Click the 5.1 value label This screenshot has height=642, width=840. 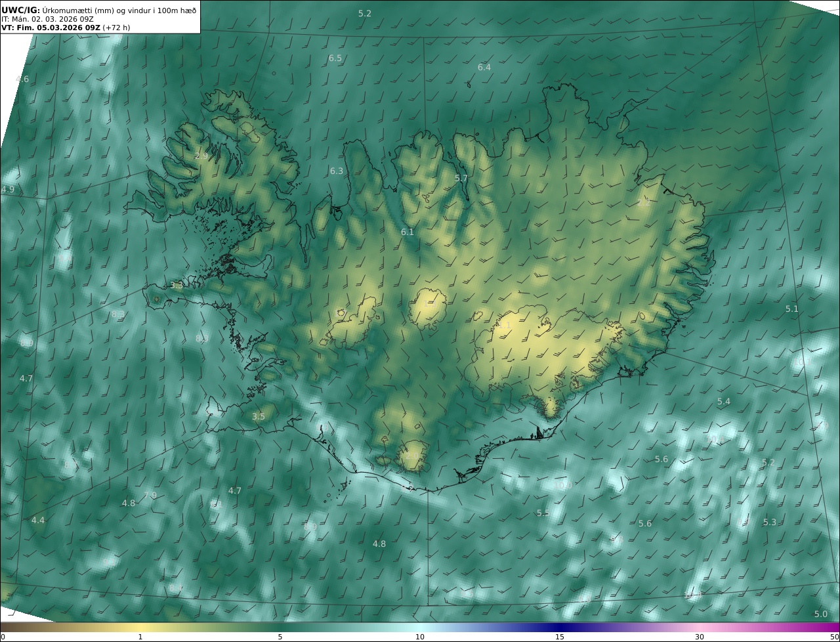(x=792, y=309)
